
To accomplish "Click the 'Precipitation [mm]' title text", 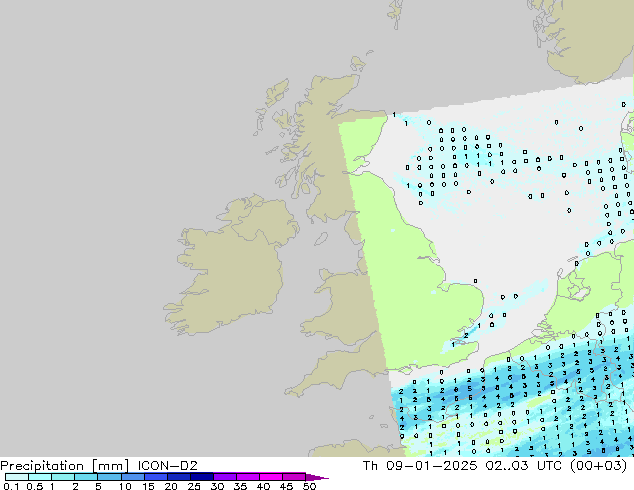I will pos(64,465).
